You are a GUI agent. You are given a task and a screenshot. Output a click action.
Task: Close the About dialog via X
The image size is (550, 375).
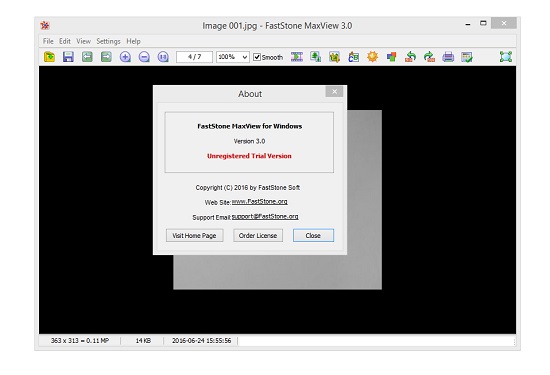[334, 92]
